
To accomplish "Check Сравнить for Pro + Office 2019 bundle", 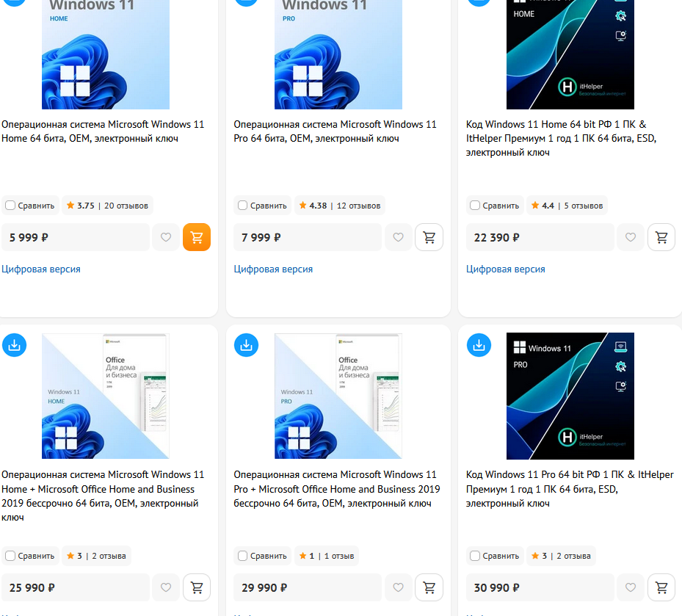I will pyautogui.click(x=243, y=556).
